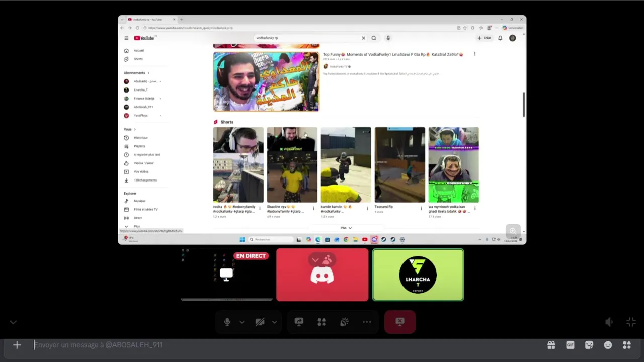The width and height of the screenshot is (644, 362).
Task: Open microphone options dropdown arrow
Action: coord(242,322)
